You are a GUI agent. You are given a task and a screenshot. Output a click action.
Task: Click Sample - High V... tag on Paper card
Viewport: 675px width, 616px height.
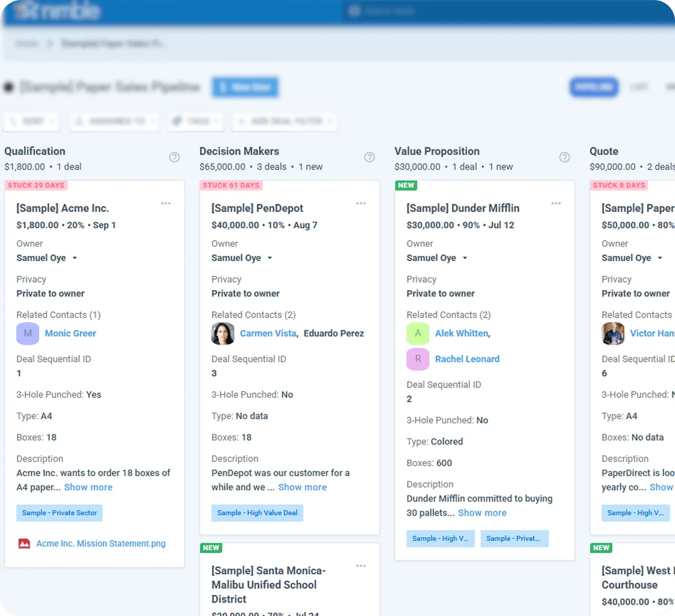click(636, 513)
